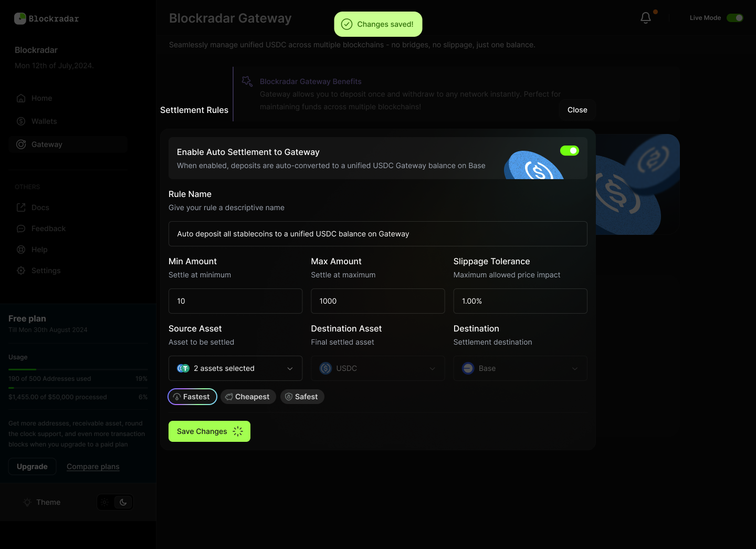756x549 pixels.
Task: Open the Destination Base dropdown
Action: coord(520,368)
